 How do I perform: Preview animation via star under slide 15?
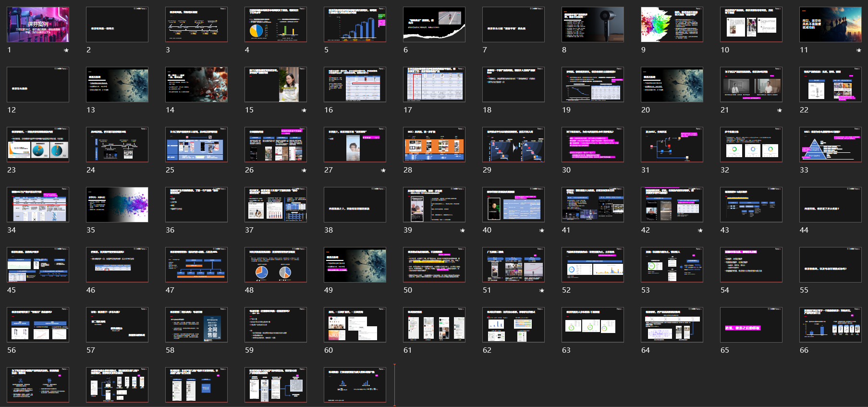click(304, 111)
